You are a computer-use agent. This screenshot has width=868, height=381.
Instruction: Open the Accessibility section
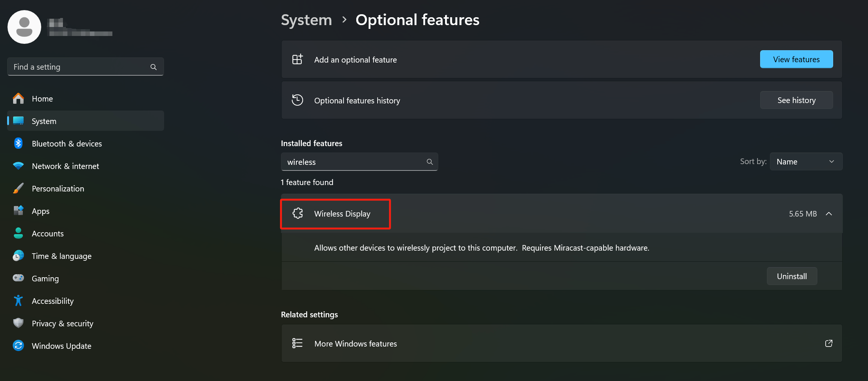52,300
